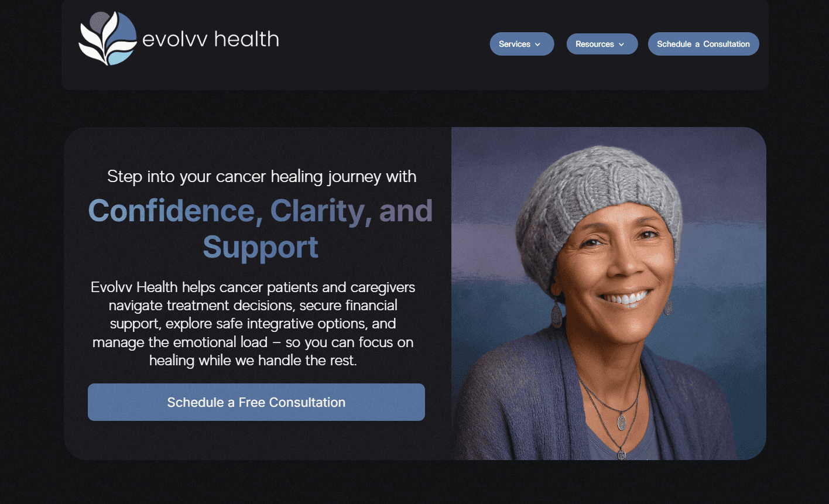This screenshot has width=829, height=504.
Task: Click the light blue leaf of the logo
Action: pos(120,57)
